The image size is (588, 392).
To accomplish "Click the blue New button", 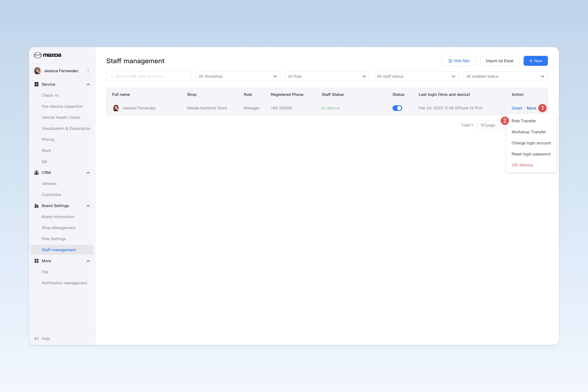I will (535, 61).
